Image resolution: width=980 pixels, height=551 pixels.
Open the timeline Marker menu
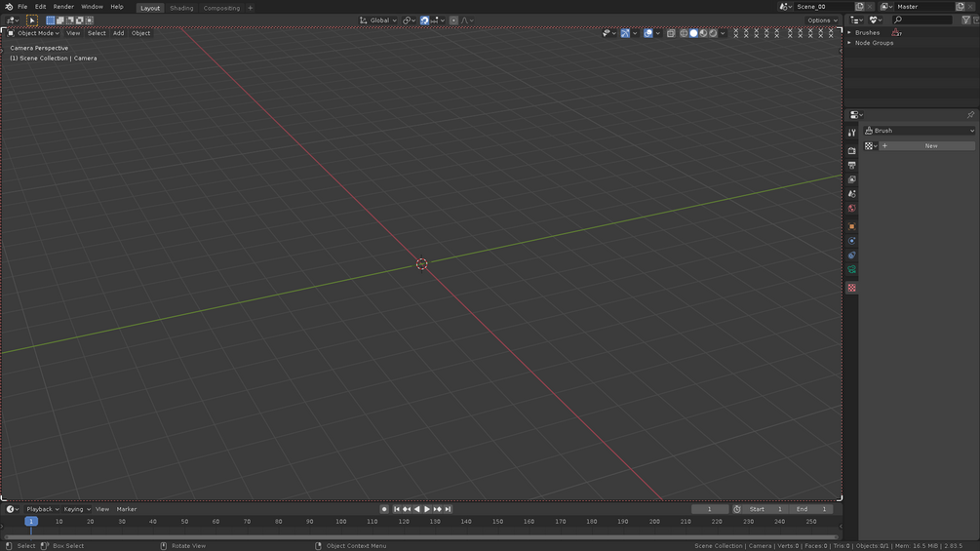pyautogui.click(x=126, y=509)
